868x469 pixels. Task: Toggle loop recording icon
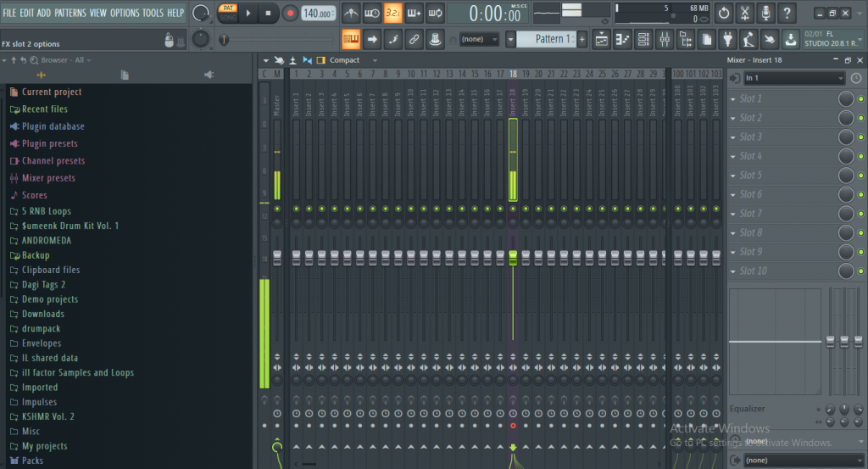point(435,13)
